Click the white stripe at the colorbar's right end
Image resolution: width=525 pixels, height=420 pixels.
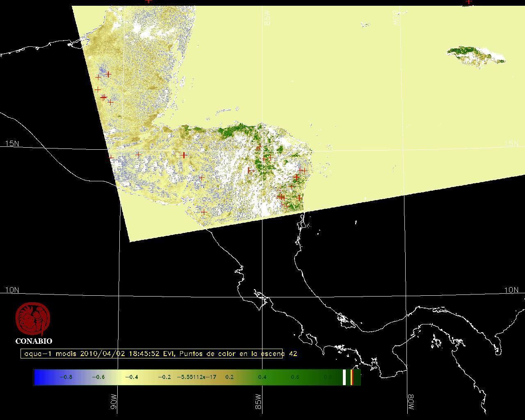[x=345, y=377]
